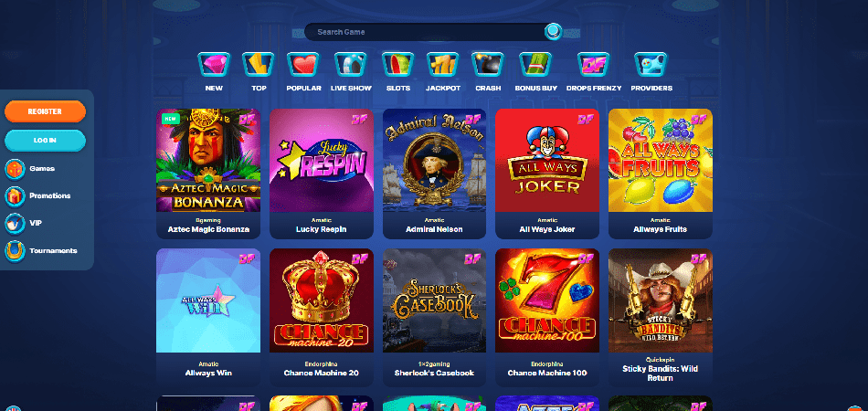Screen dimensions: 868x411
Task: Open the SLOTS watermelon category icon
Action: 398,65
